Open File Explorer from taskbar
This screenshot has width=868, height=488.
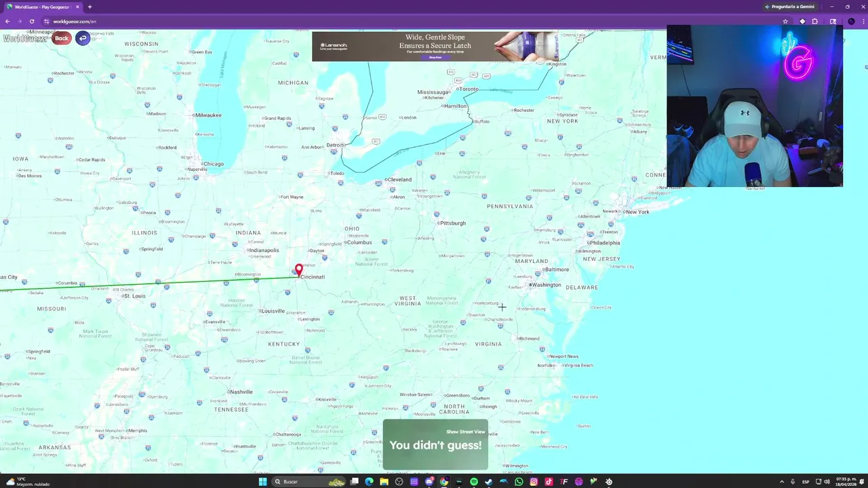(384, 482)
